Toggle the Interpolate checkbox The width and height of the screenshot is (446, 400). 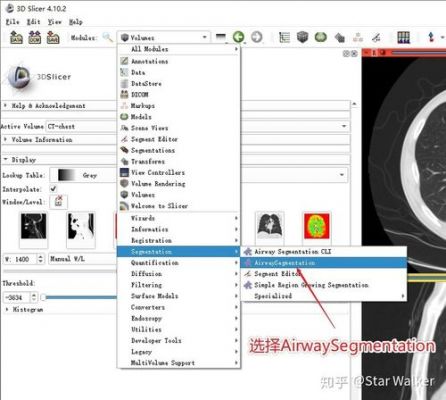[x=53, y=189]
